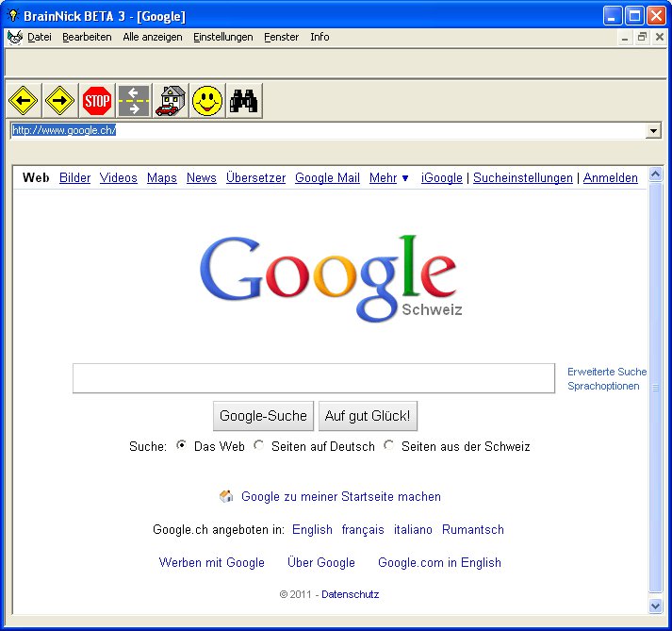
Task: Select the Das Web radio button
Action: click(181, 445)
